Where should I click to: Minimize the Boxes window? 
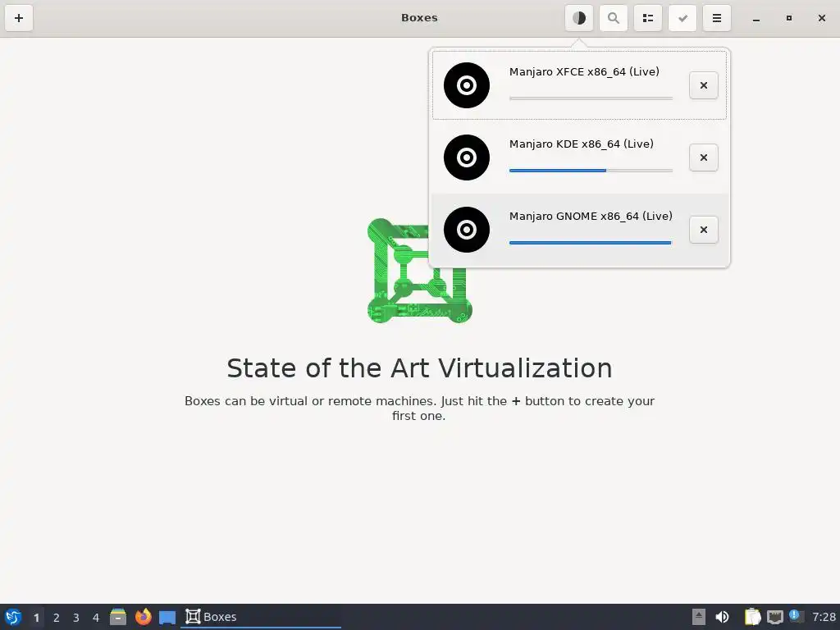756,18
